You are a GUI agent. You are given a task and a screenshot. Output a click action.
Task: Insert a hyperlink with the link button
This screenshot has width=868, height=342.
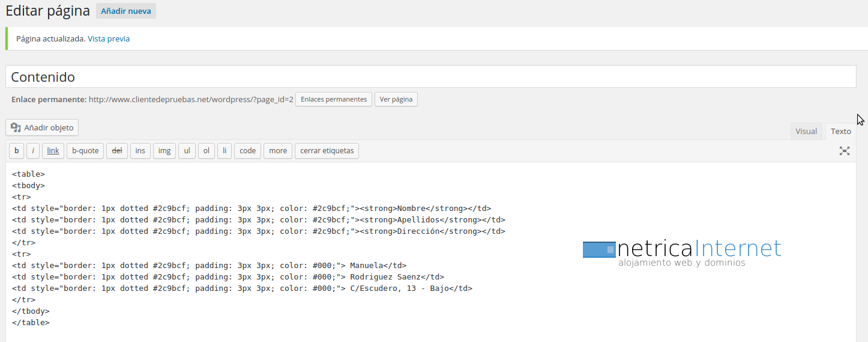[53, 151]
